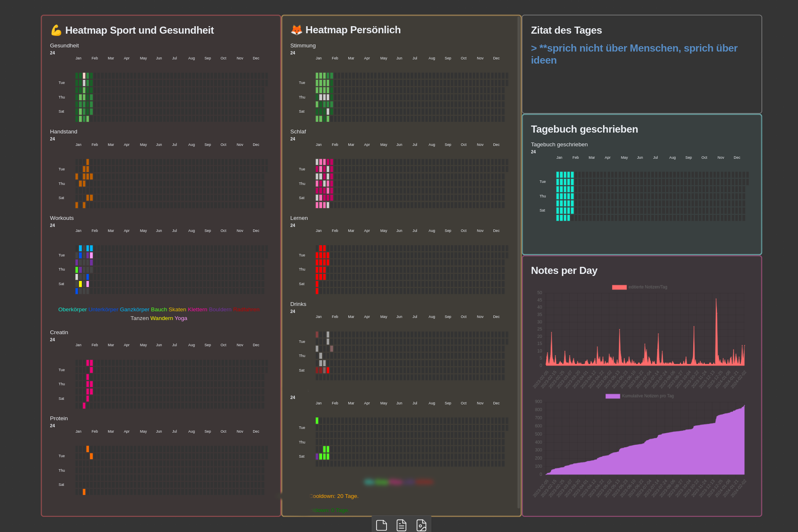Select the Tagebuch geschrieben card heading
The height and width of the screenshot is (532, 798).
[584, 129]
